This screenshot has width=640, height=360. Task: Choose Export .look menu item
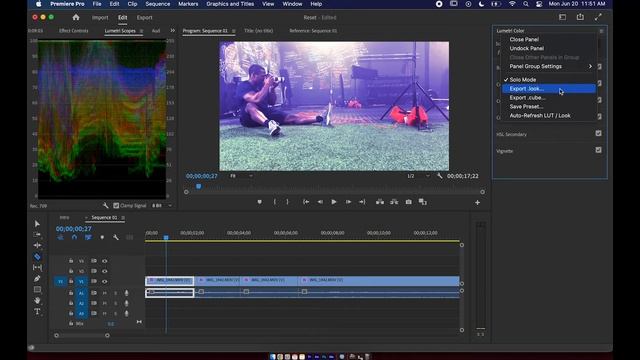[549, 89]
